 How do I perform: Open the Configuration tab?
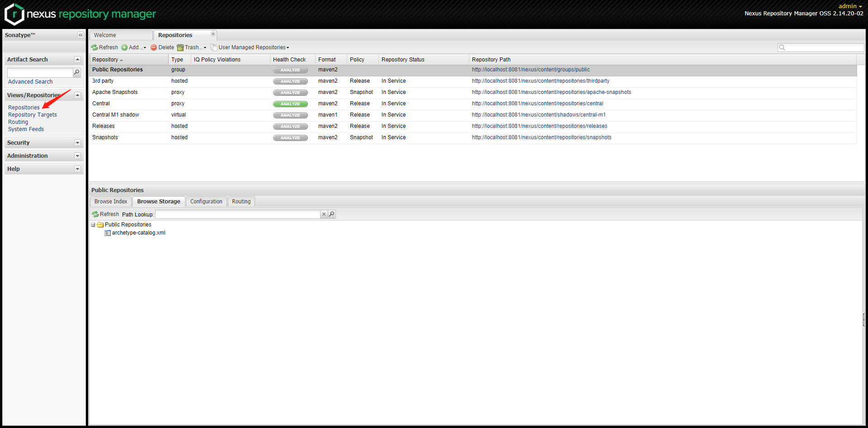click(206, 202)
